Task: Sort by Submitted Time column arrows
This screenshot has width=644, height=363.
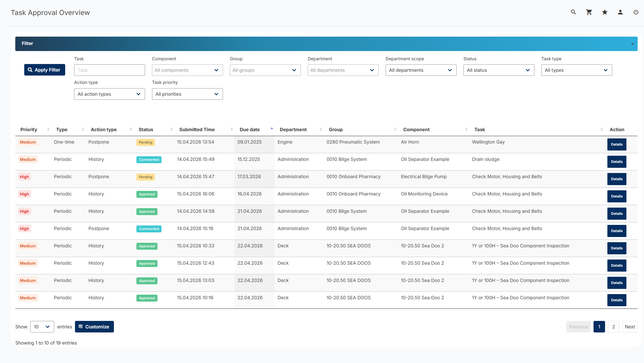Action: (232, 129)
